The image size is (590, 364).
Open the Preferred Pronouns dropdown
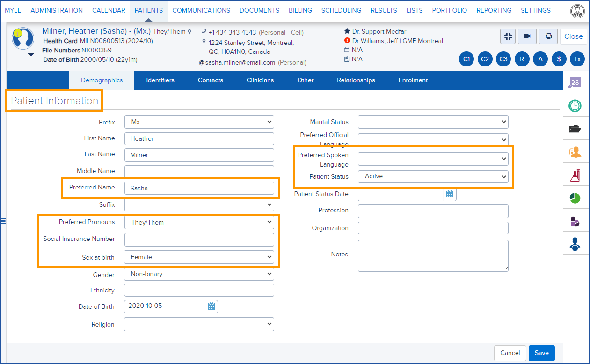[199, 222]
